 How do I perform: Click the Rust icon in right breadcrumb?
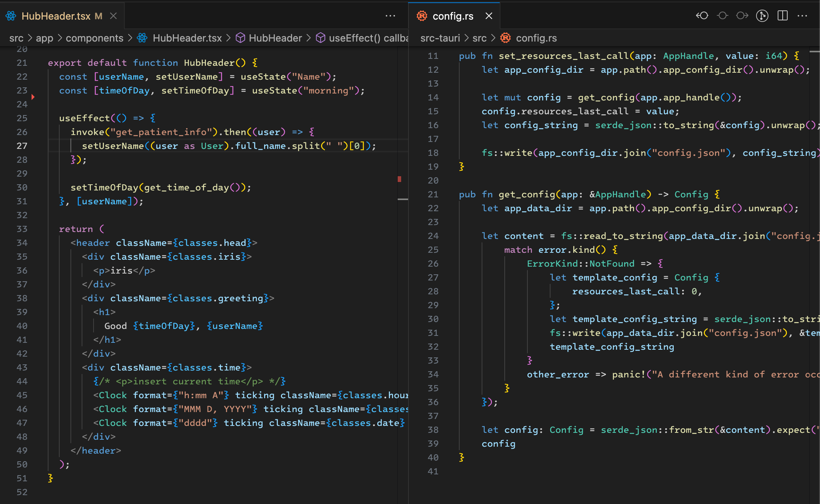(x=505, y=38)
